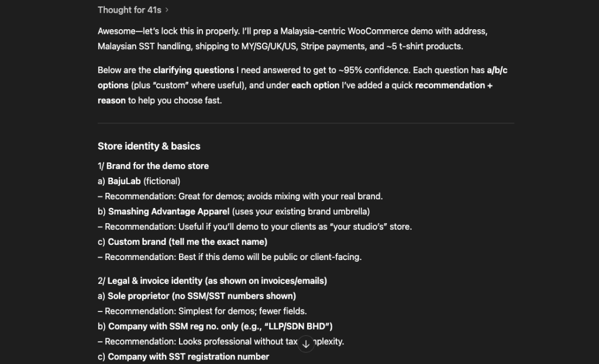Click the "Brand for the demo store" question
Image resolution: width=599 pixels, height=364 pixels.
click(157, 166)
